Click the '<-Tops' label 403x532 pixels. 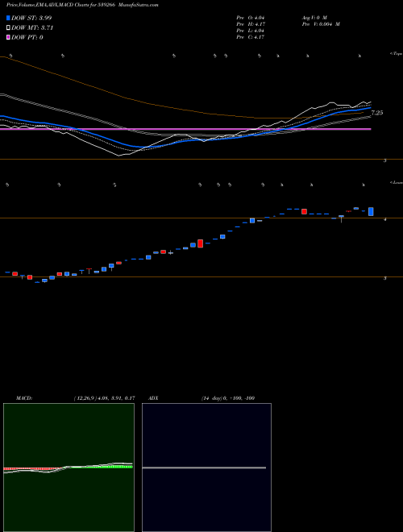[396, 54]
